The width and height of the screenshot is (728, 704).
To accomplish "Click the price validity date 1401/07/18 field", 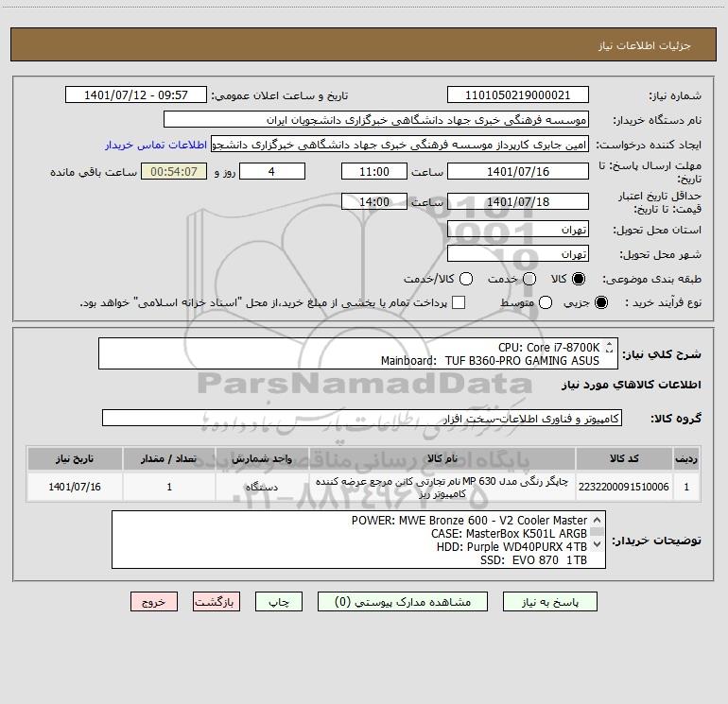I will pos(518,201).
